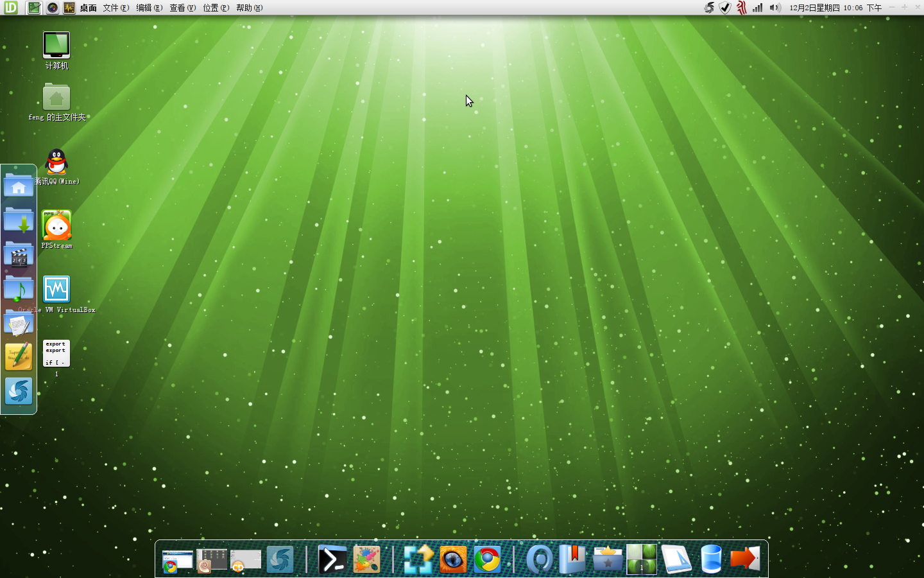This screenshot has width=924, height=578.
Task: Click the green ID launcher icon in the top bar
Action: pos(11,8)
